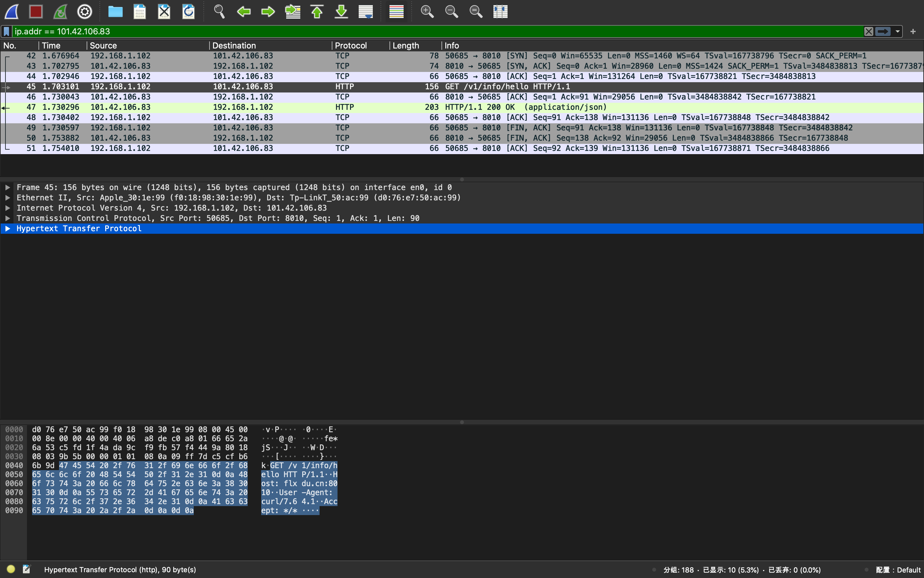Screen dimensions: 924x578
Task: Open a capture file folder icon
Action: 115,12
